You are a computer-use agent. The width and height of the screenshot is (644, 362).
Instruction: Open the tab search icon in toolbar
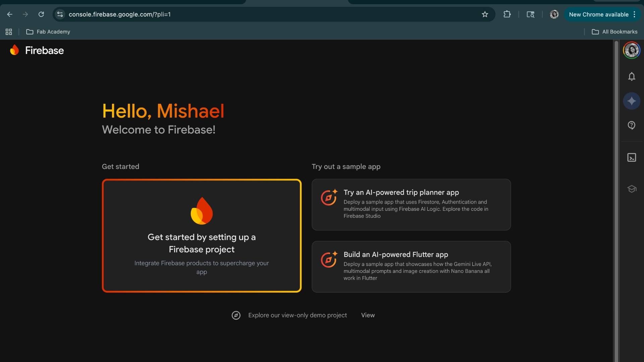(530, 14)
